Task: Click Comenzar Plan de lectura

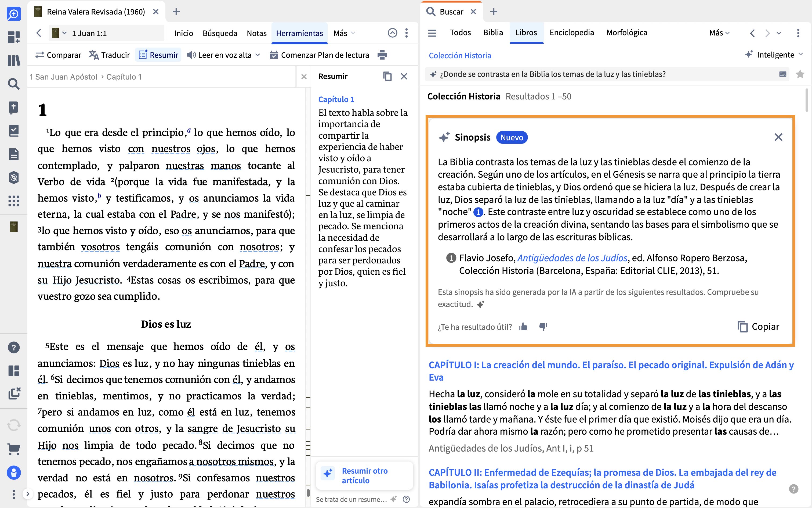Action: click(x=320, y=55)
